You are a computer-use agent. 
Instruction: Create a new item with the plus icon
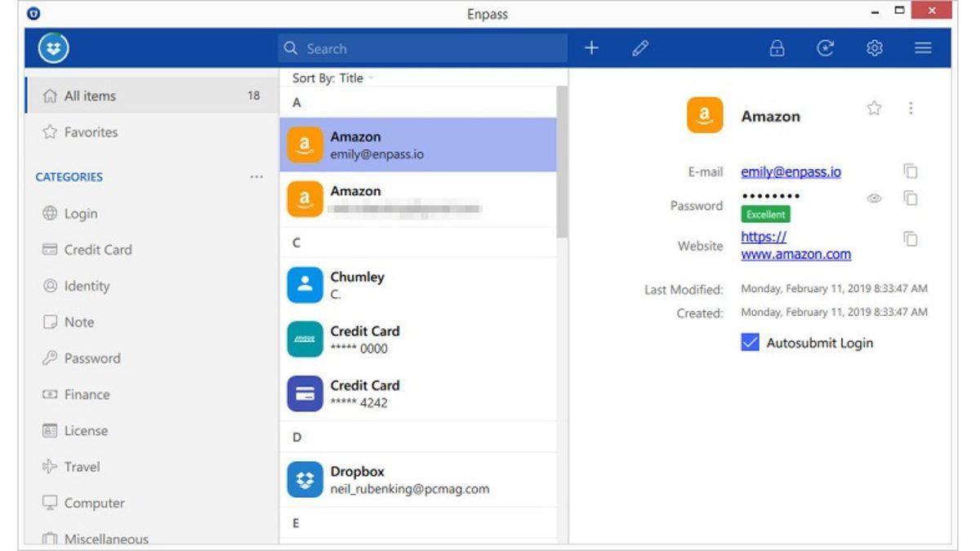[591, 48]
